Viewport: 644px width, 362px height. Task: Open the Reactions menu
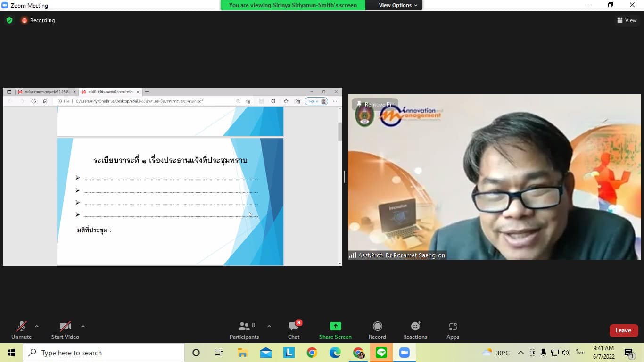[x=415, y=330]
